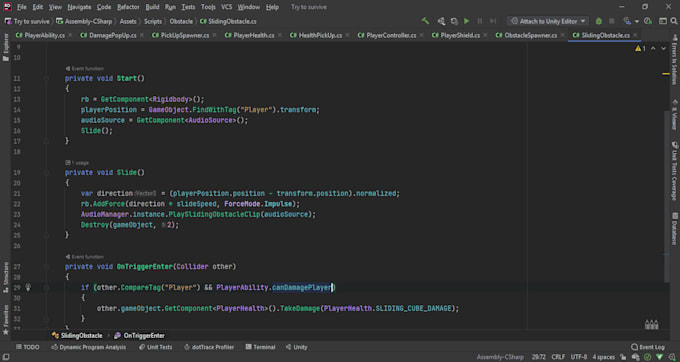
Task: Open the Edit menu
Action: [x=38, y=7]
